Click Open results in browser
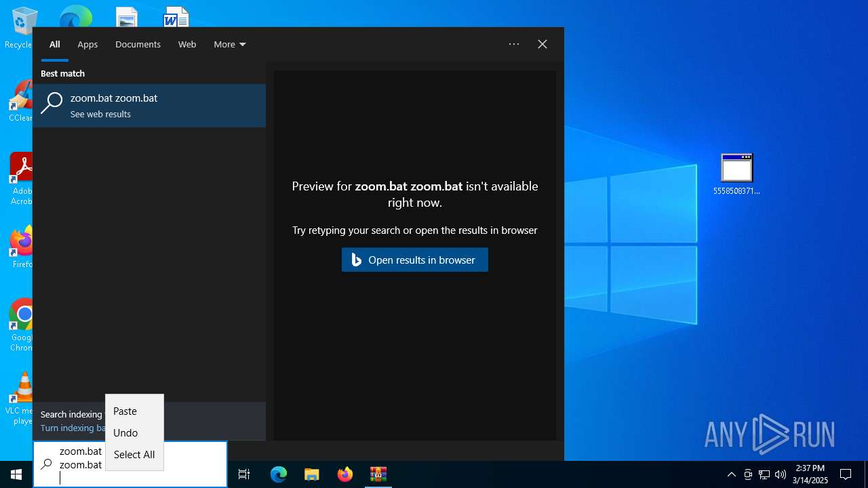Screen dimensions: 868x488 [415, 260]
